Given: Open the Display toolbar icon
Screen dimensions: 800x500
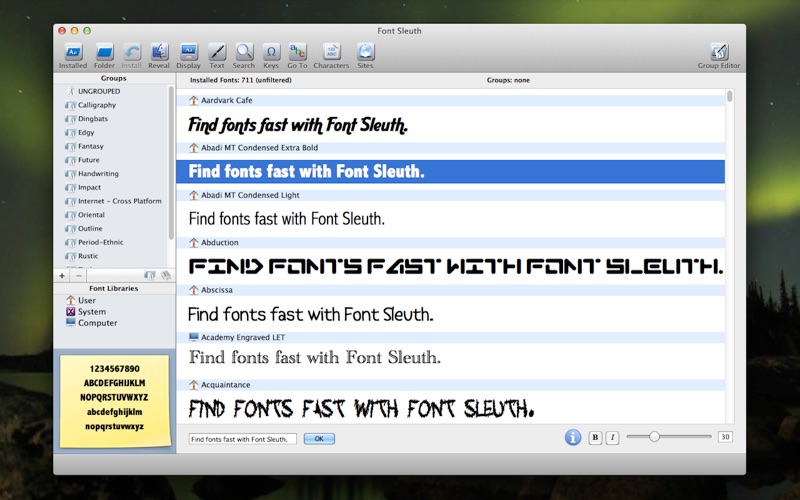Looking at the screenshot, I should coord(189,53).
